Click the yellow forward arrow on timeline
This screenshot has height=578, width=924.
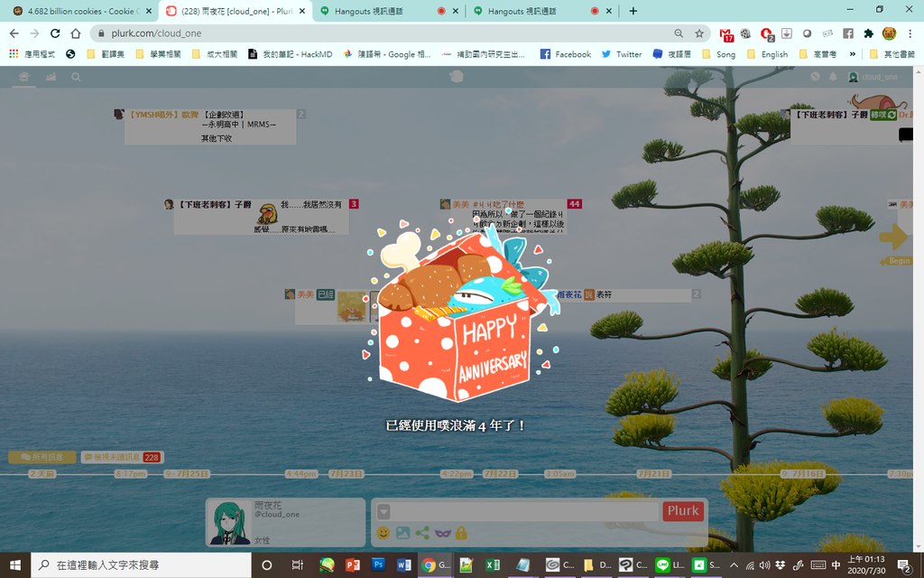click(x=893, y=238)
